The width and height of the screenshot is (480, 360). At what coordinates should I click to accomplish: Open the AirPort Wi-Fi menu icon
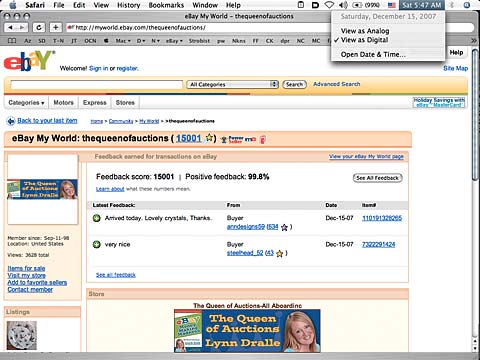coord(329,5)
